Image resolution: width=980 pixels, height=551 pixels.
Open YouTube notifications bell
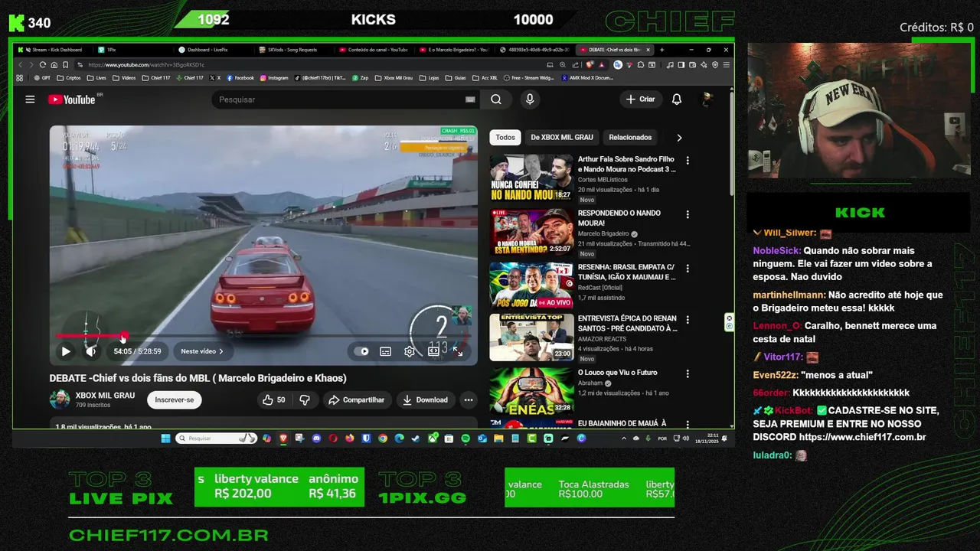(x=677, y=99)
